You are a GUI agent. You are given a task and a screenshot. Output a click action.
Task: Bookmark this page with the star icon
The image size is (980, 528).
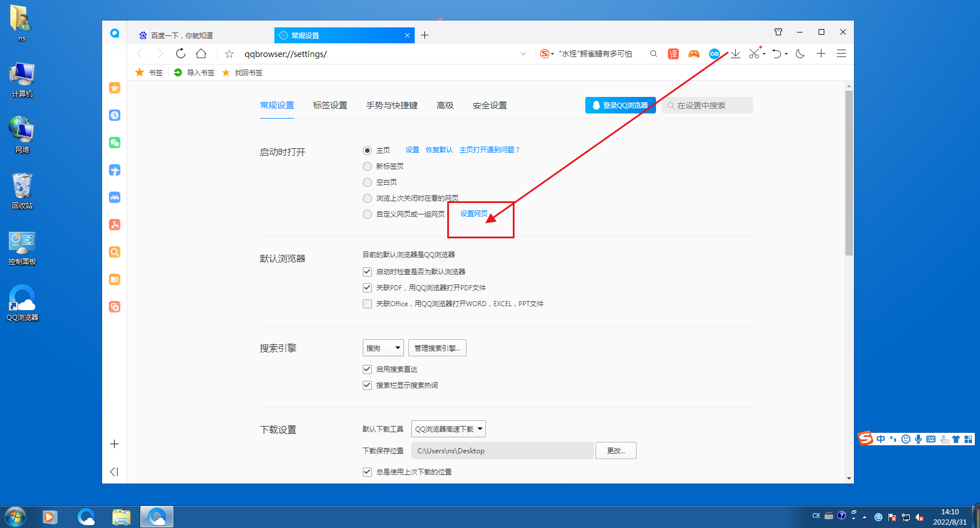click(x=229, y=54)
